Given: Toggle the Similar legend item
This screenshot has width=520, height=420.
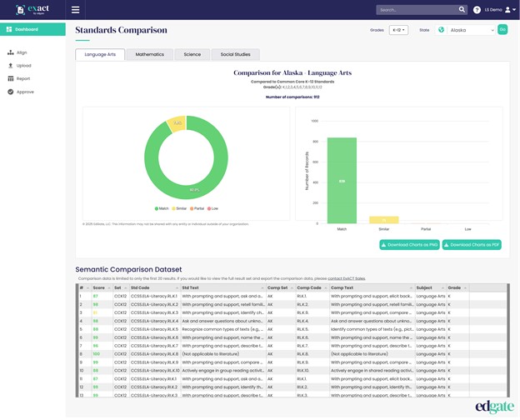Looking at the screenshot, I should (x=181, y=208).
